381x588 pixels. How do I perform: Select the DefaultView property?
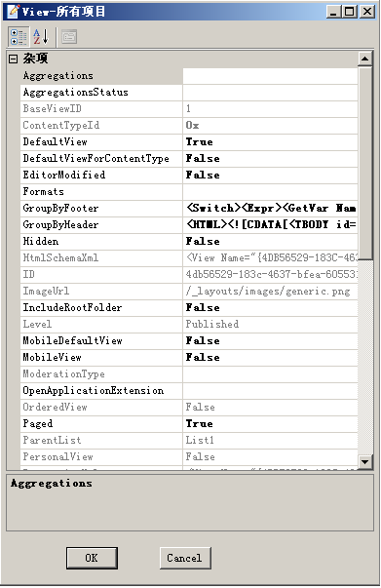[x=101, y=141]
